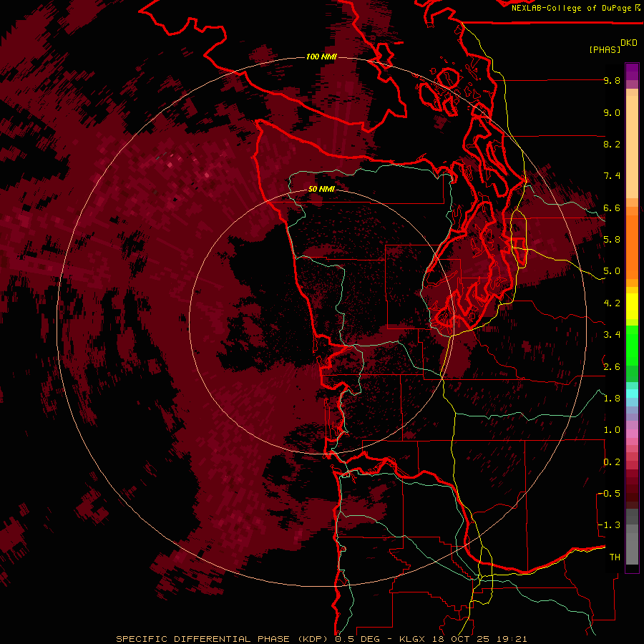Click the 7.4 scale value
Screen dimensions: 644x644
612,176
